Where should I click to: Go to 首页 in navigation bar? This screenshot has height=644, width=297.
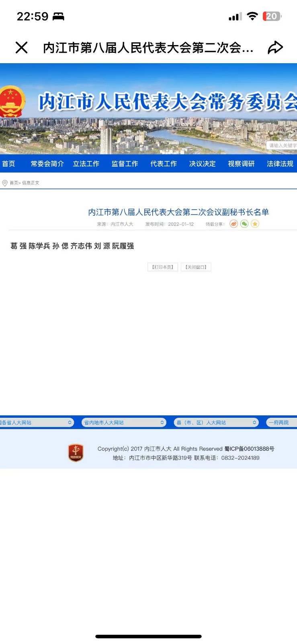(x=8, y=164)
